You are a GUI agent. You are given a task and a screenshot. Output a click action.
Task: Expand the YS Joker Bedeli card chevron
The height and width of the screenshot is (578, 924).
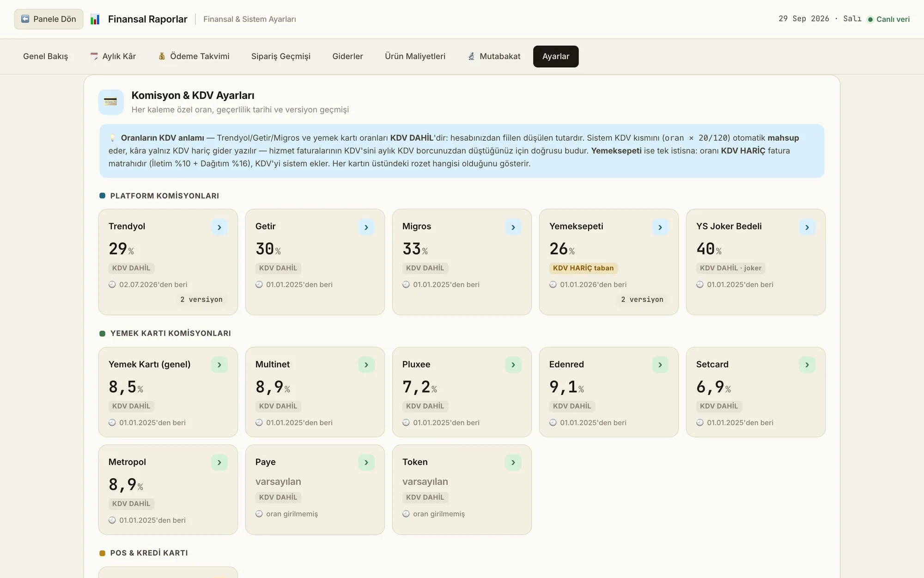click(807, 227)
